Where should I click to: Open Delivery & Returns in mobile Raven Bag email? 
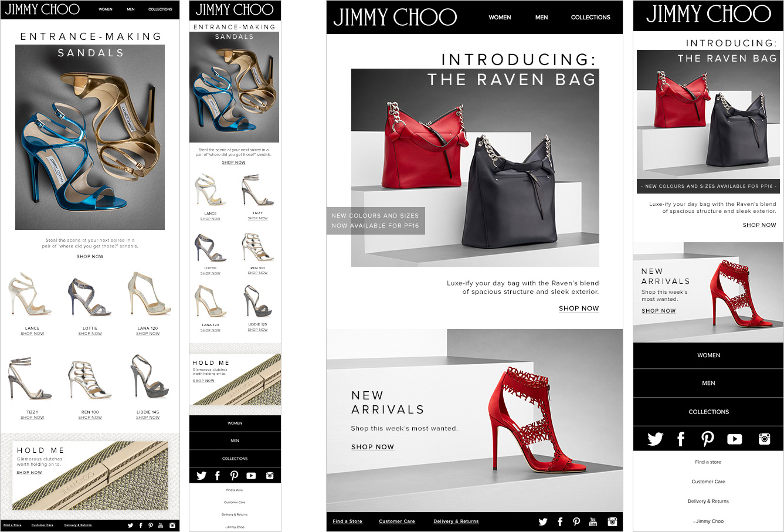(x=708, y=501)
